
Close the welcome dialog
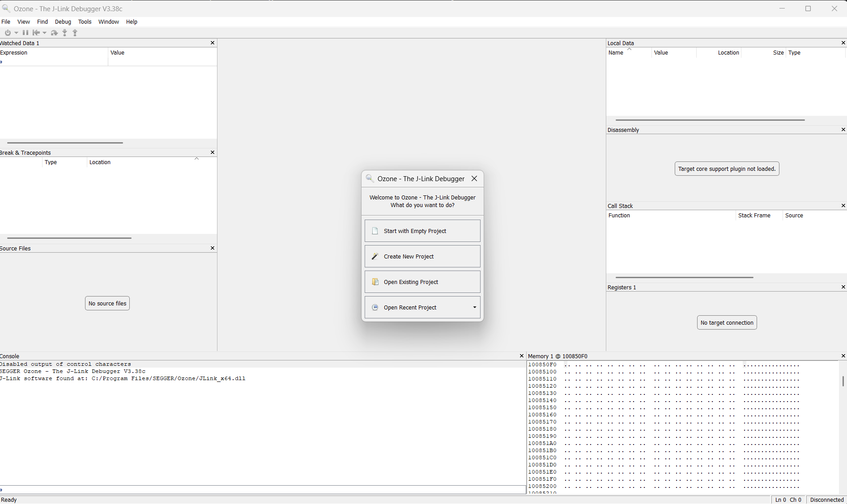coord(474,178)
